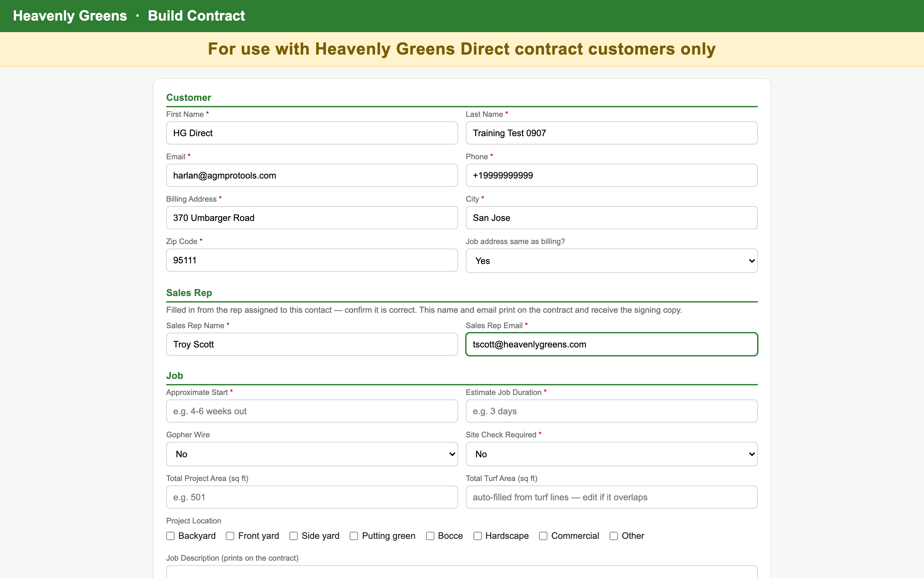Image resolution: width=924 pixels, height=578 pixels.
Task: Enable the Side yard option
Action: (293, 536)
